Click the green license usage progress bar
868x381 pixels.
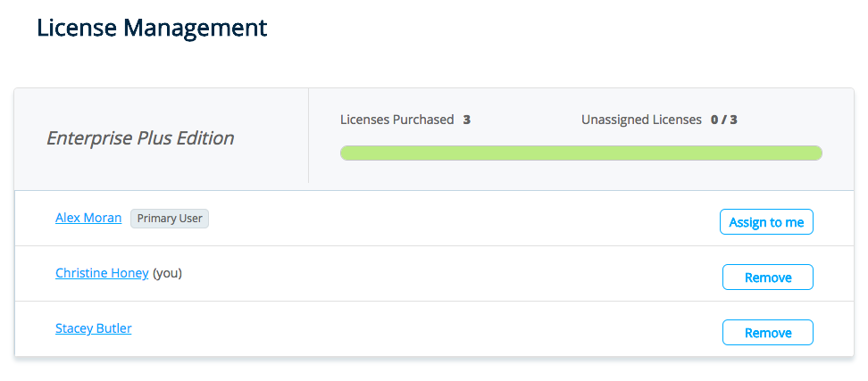[580, 153]
